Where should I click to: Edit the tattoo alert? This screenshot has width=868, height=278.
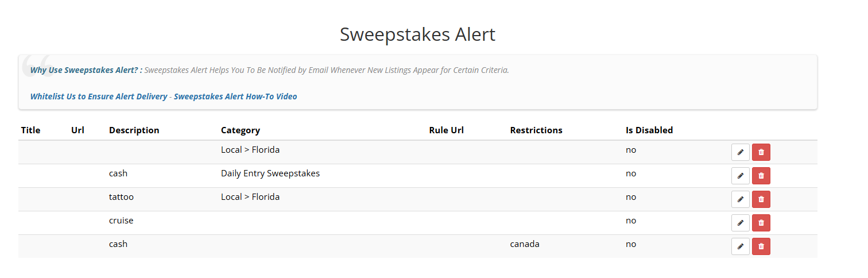point(740,199)
